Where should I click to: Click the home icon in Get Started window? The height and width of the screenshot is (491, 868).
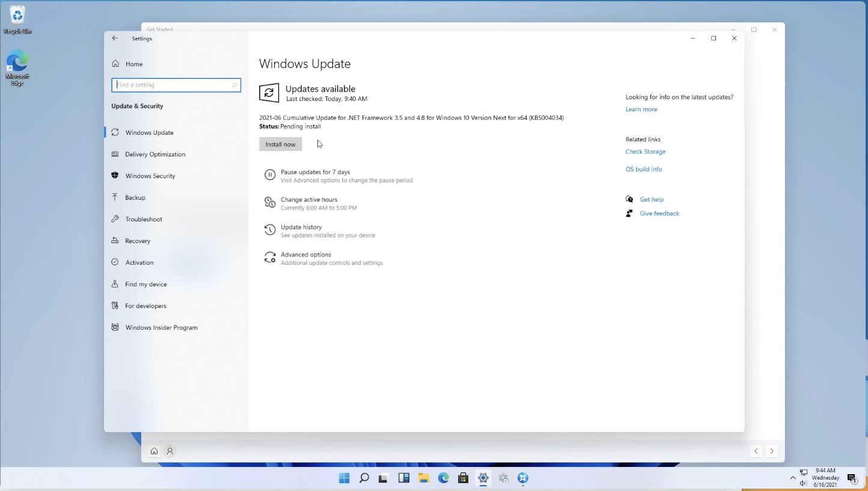(154, 451)
